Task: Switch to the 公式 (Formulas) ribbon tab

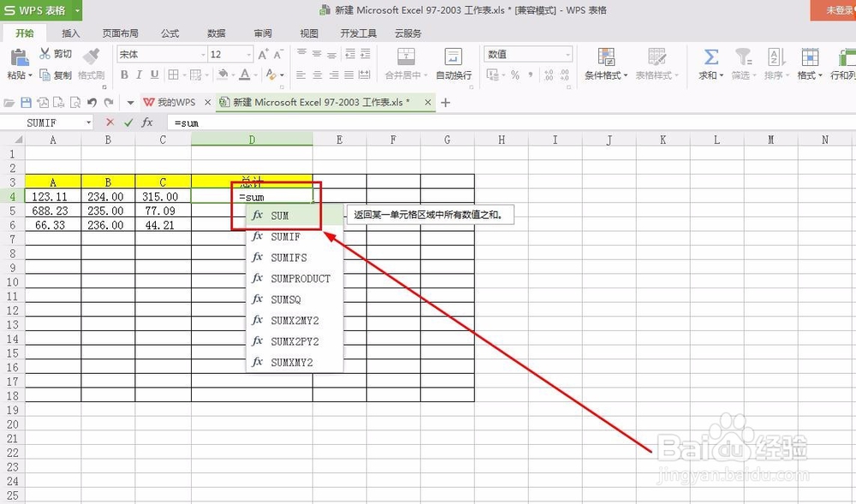Action: [169, 33]
